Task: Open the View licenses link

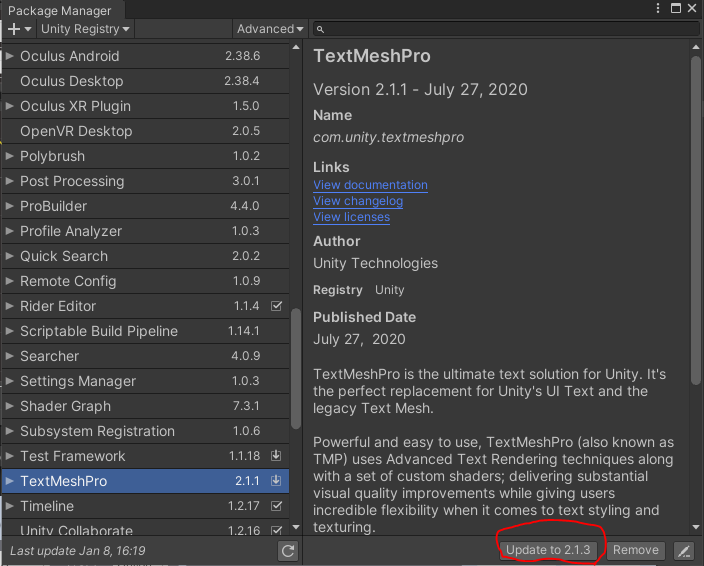Action: (x=352, y=217)
